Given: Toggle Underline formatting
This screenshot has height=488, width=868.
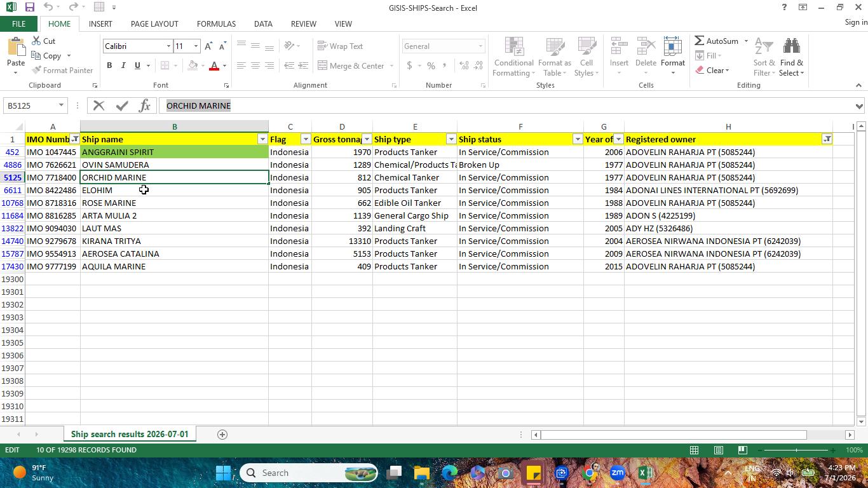Looking at the screenshot, I should coord(137,65).
